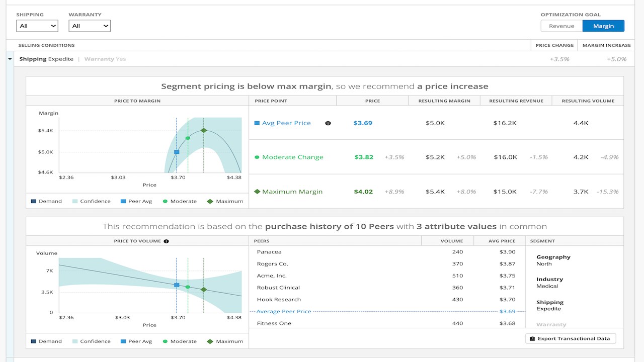Click Export Transactional Data button

click(x=571, y=338)
